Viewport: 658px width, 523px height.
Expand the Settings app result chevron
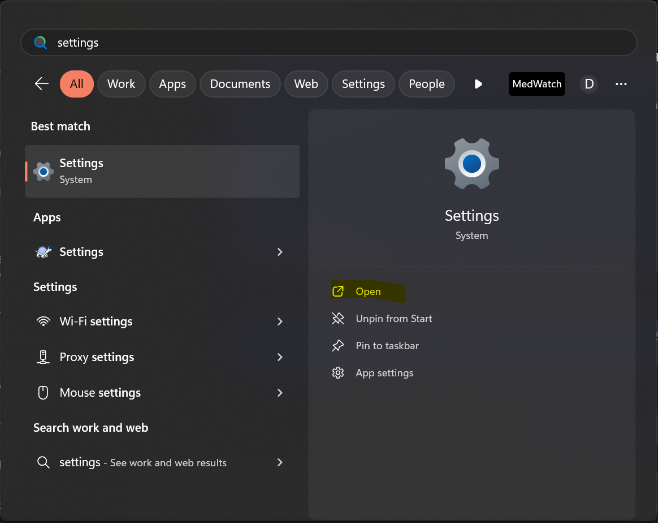(280, 252)
